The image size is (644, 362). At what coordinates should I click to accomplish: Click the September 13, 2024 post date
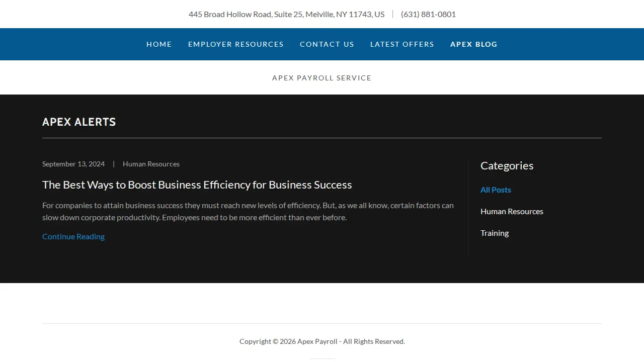[73, 164]
